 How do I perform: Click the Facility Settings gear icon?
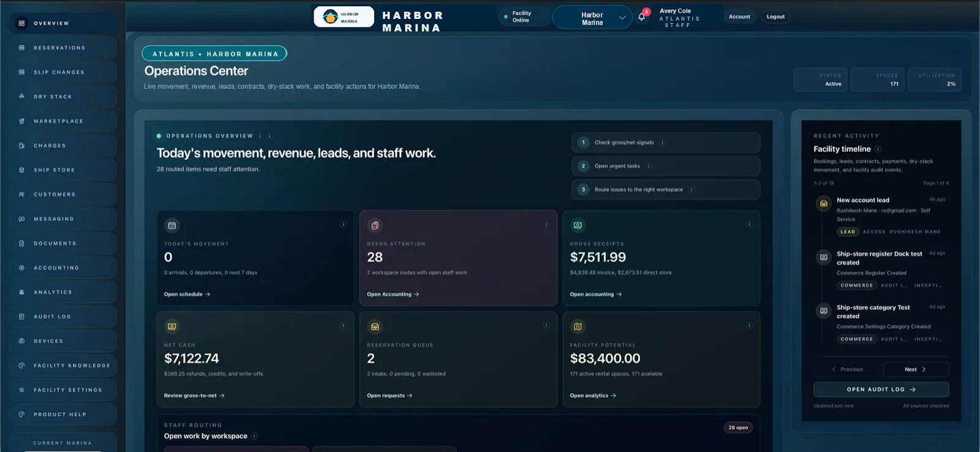pos(21,390)
